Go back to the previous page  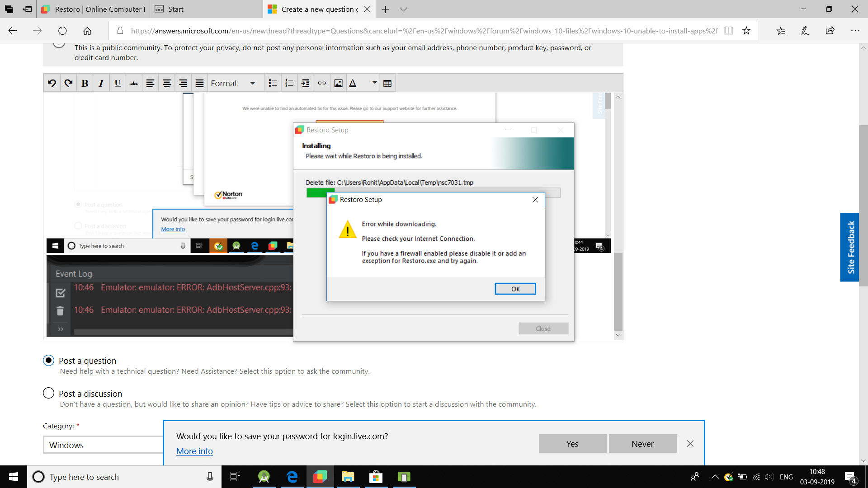click(x=13, y=31)
